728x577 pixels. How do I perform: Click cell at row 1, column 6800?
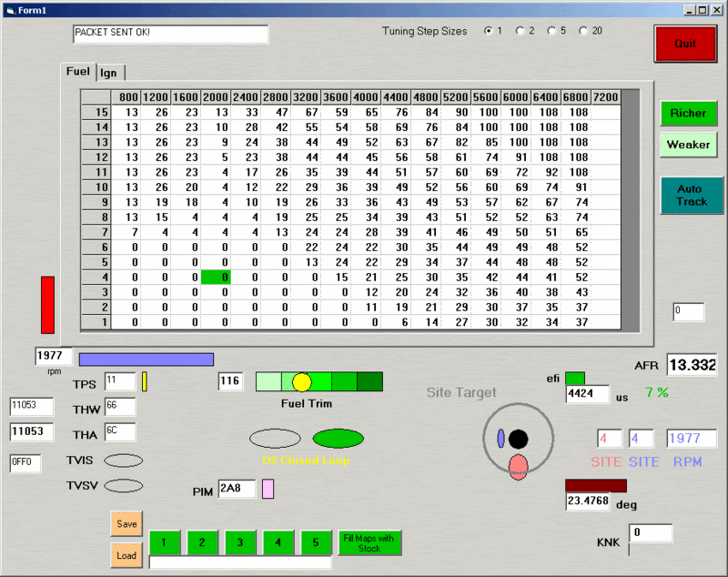pos(576,322)
